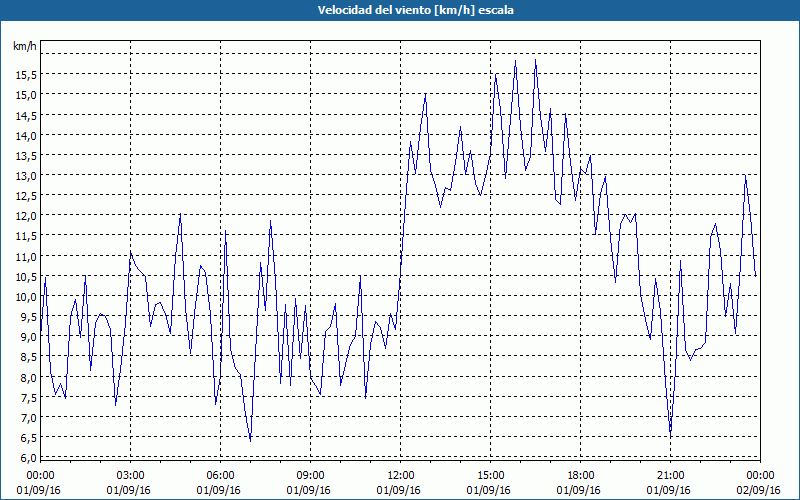The height and width of the screenshot is (500, 800).
Task: Click the 11,5 y-axis value
Action: tap(26, 236)
